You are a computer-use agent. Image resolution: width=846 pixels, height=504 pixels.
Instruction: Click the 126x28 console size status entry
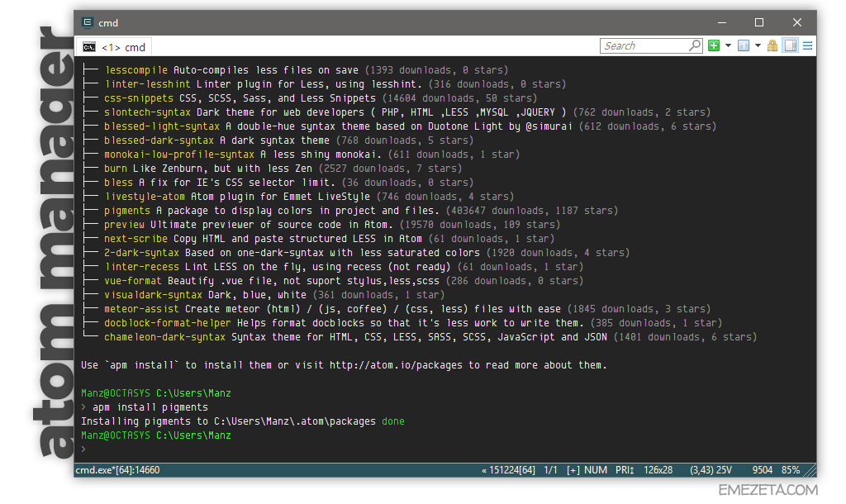pyautogui.click(x=658, y=470)
